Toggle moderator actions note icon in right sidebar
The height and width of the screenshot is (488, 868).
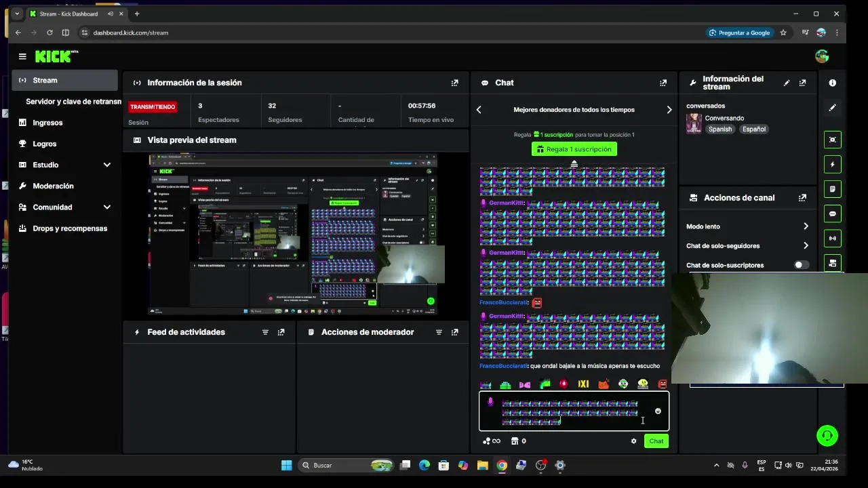832,189
